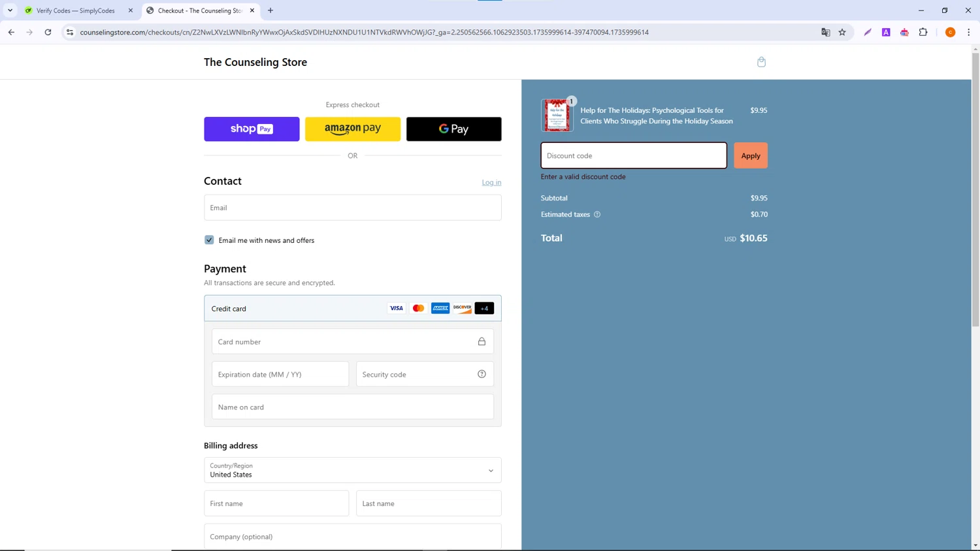The width and height of the screenshot is (980, 551).
Task: Open the Estimated taxes info icon
Action: pos(597,214)
